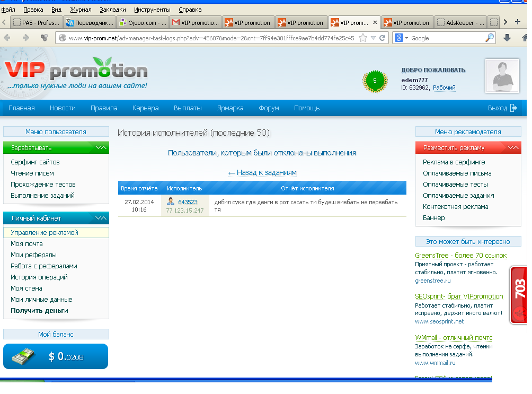Viewport: 532px width, 394px height.
Task: Open Новости in the navigation bar
Action: (63, 108)
